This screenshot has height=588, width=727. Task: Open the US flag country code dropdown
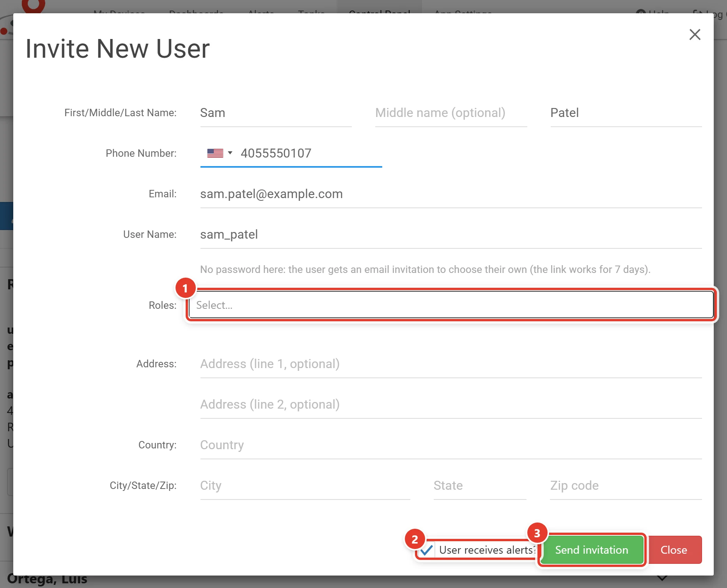pyautogui.click(x=220, y=153)
